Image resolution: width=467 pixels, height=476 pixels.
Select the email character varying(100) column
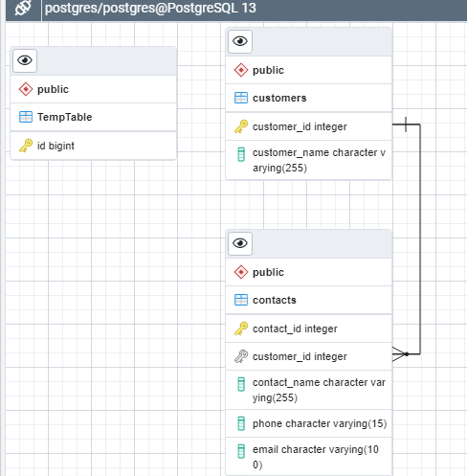308,457
